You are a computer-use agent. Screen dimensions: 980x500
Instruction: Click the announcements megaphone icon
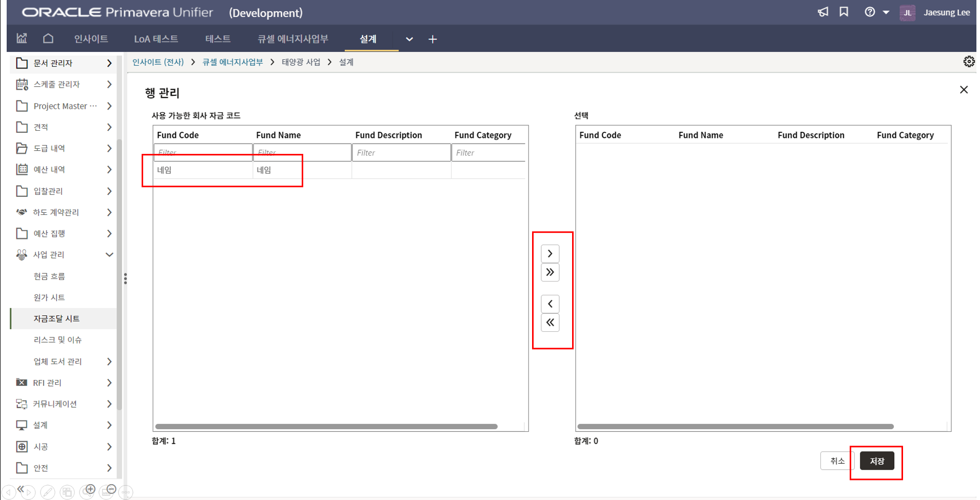click(822, 12)
